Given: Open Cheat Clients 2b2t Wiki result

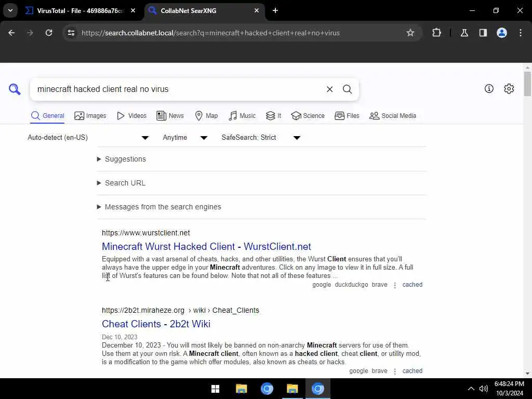Looking at the screenshot, I should [156, 324].
